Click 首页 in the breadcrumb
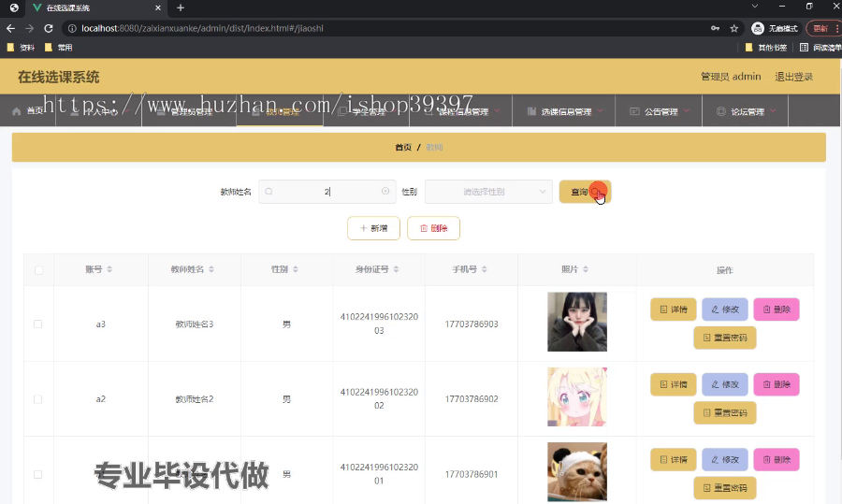This screenshot has height=504, width=842. click(x=403, y=147)
